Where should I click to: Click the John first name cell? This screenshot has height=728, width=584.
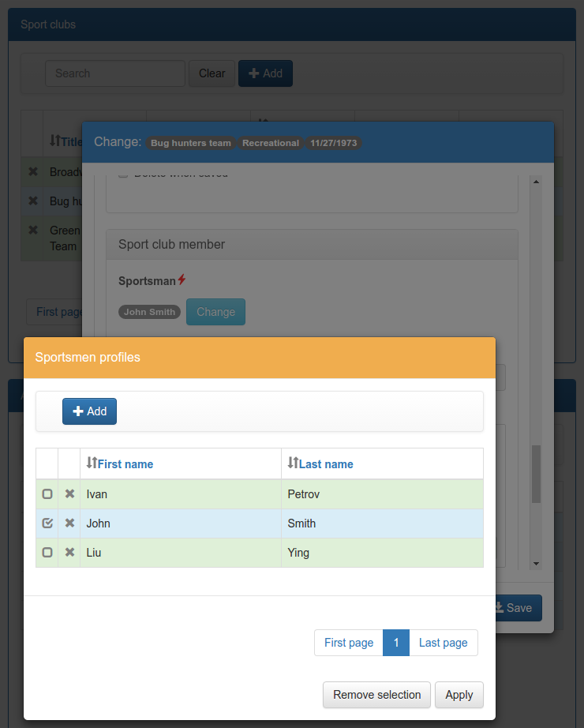pos(181,523)
